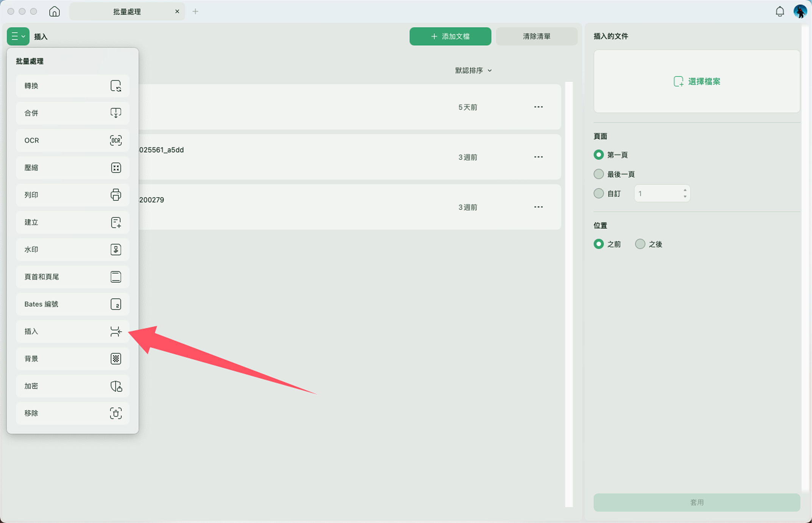Click the 加密 encrypt shield icon
The height and width of the screenshot is (523, 812).
coord(116,386)
